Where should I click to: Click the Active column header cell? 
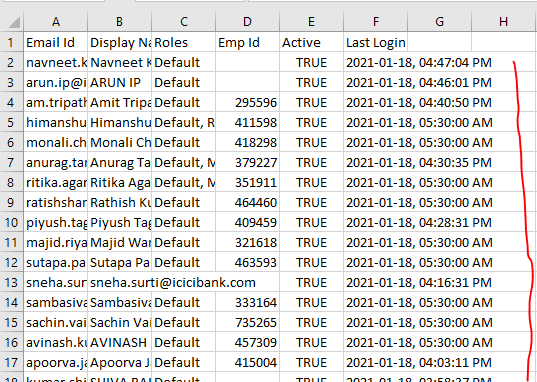pyautogui.click(x=311, y=42)
